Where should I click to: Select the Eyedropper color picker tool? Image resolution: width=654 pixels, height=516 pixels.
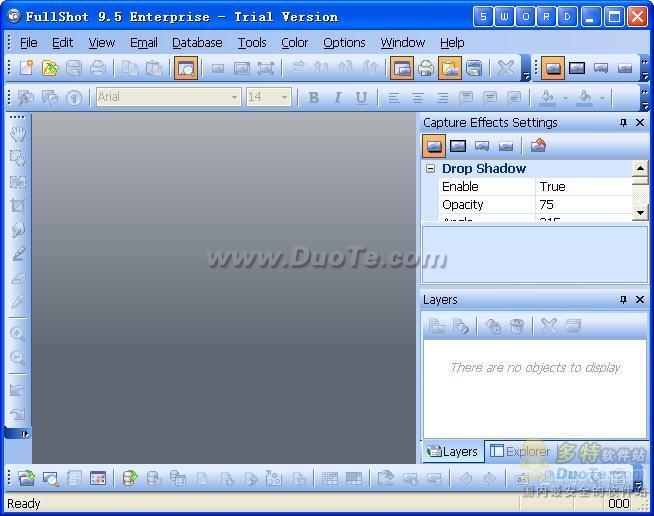tap(18, 302)
